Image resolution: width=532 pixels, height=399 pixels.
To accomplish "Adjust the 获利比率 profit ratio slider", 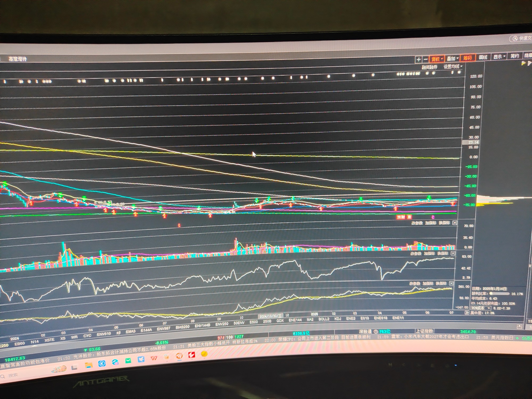I will (x=500, y=294).
